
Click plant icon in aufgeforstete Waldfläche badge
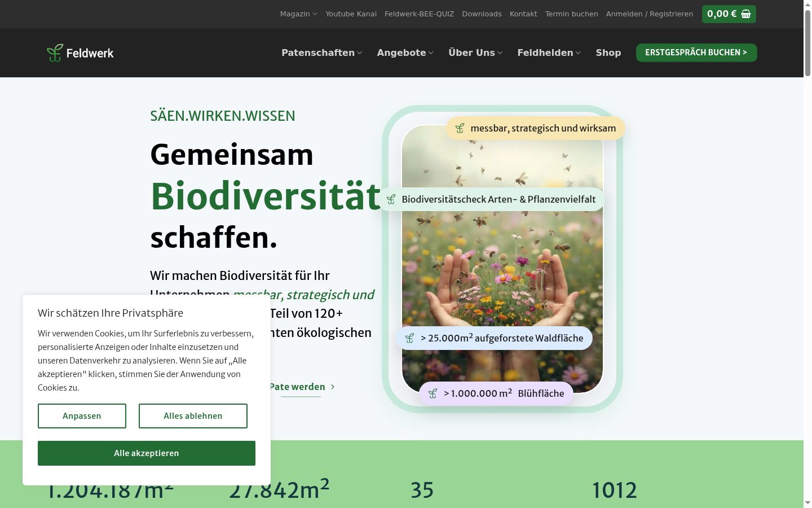(x=409, y=338)
